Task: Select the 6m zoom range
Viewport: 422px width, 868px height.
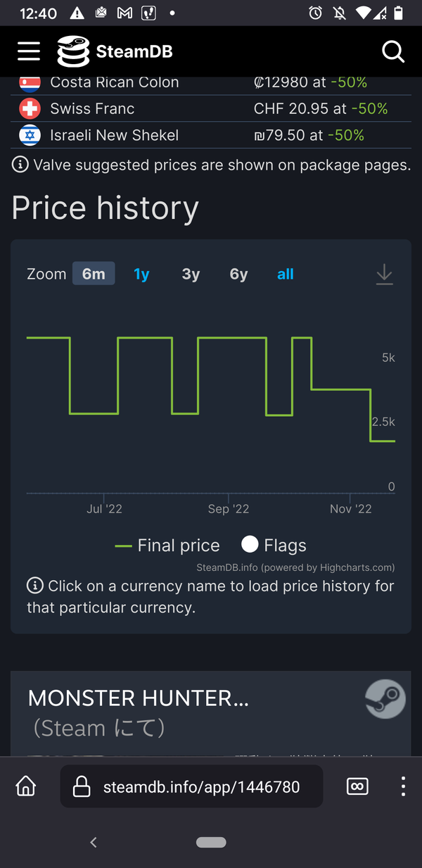Action: pos(94,274)
